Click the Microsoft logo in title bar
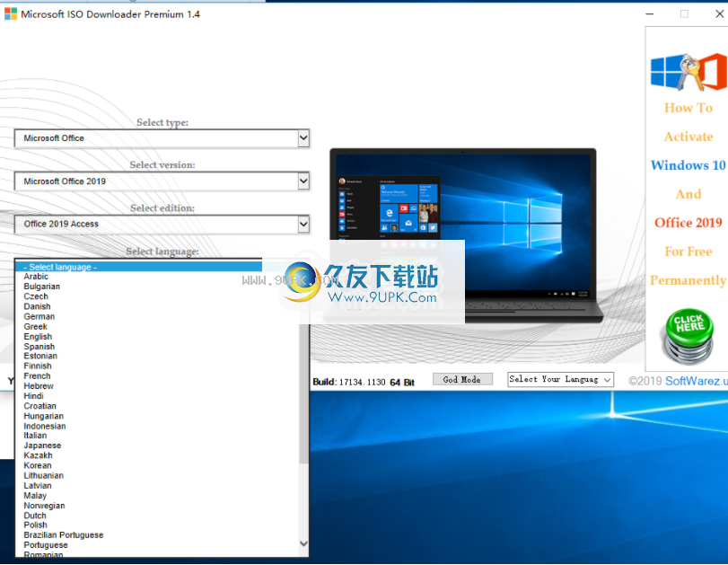Viewport: 728px width, 565px height. (x=11, y=14)
